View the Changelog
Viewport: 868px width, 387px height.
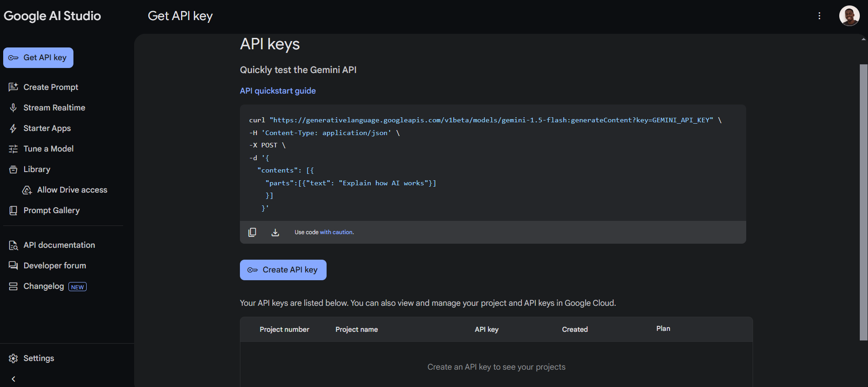pyautogui.click(x=44, y=286)
